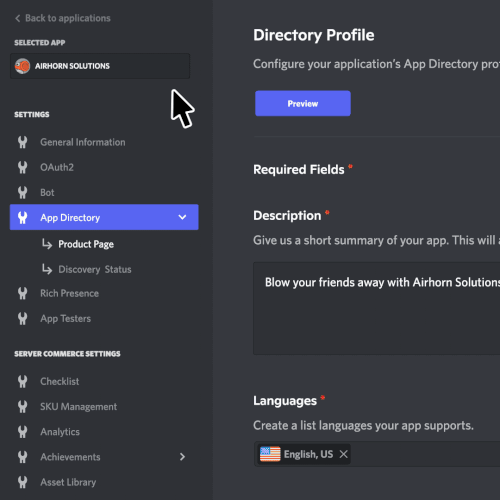
Task: Open the Checklist page
Action: tap(60, 381)
